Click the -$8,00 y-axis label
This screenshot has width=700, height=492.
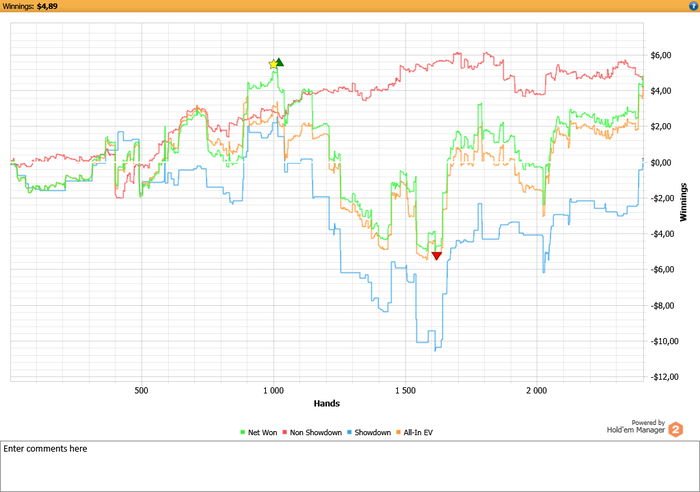point(660,306)
